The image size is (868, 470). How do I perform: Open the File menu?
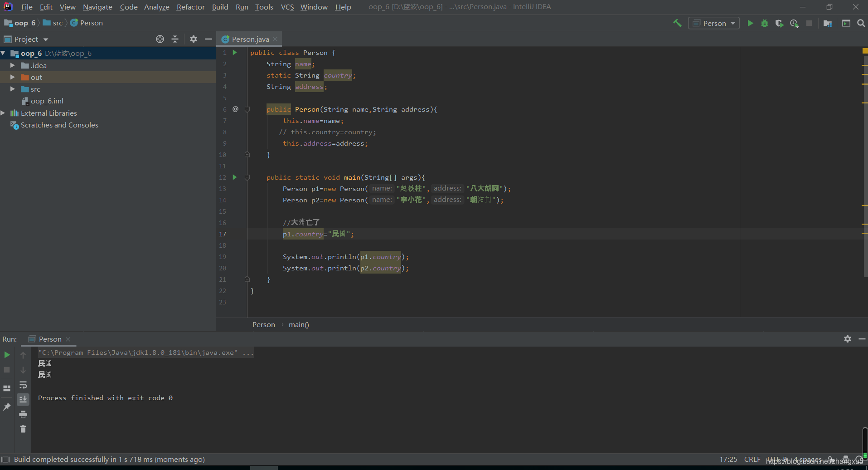27,7
